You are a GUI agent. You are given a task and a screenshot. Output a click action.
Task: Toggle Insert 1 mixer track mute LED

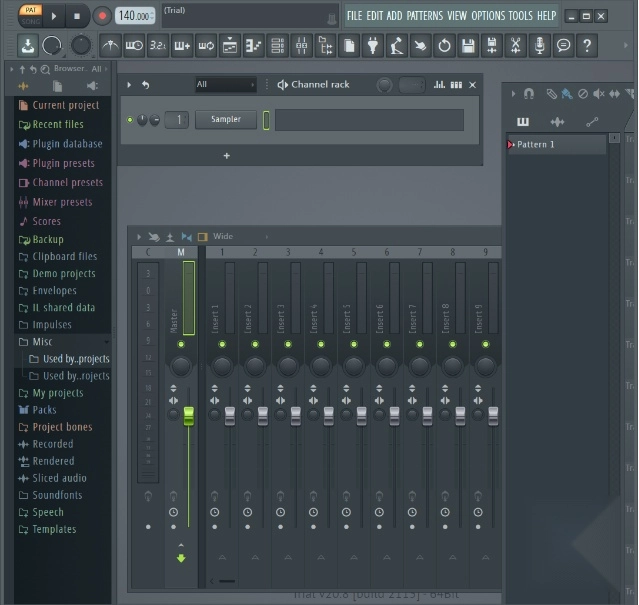(x=221, y=344)
